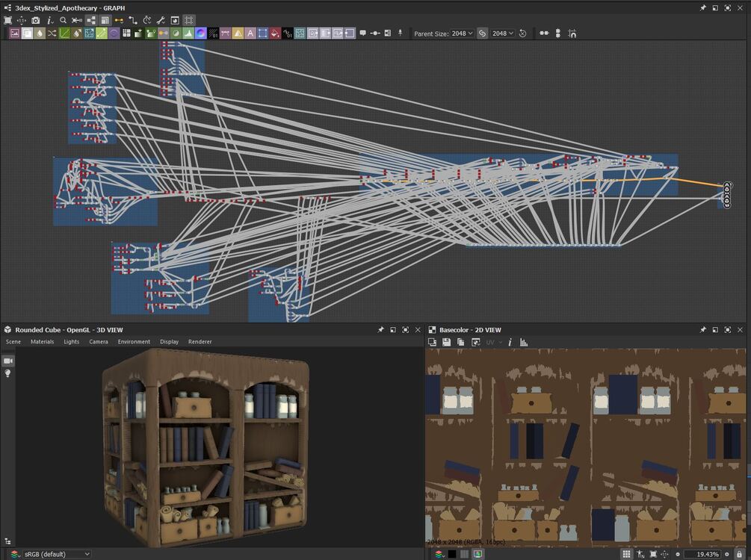Click the grid snapping icon in graph toolbar
Image resolution: width=751 pixels, height=560 pixels.
tap(189, 20)
